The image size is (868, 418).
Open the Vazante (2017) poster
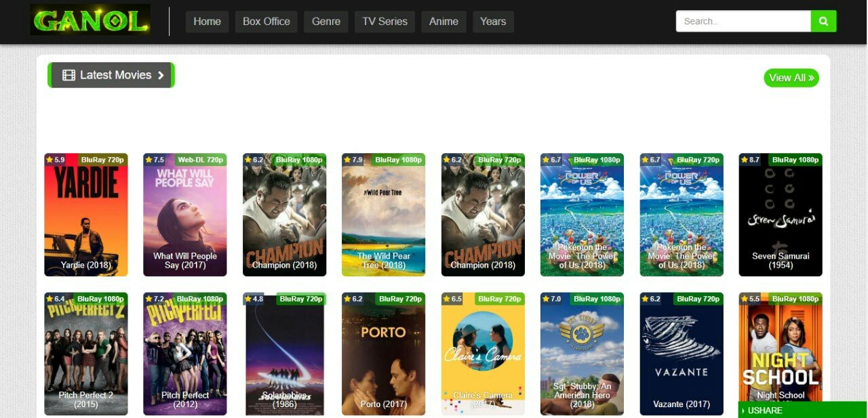click(682, 354)
